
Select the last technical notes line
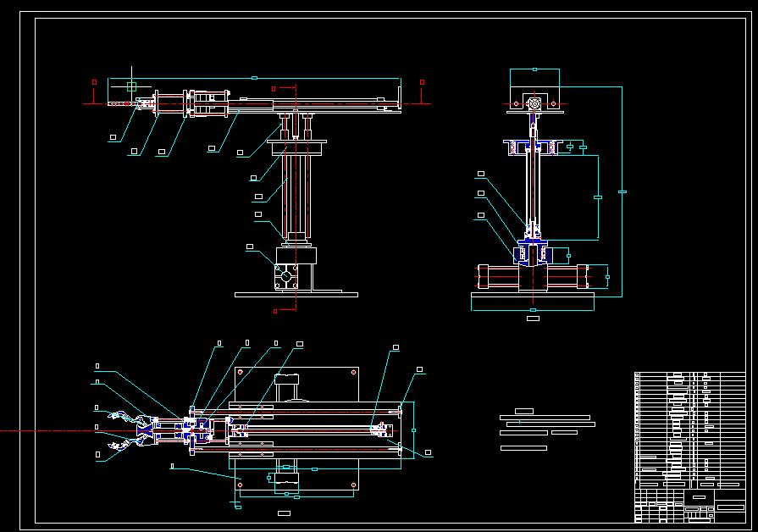[523, 447]
